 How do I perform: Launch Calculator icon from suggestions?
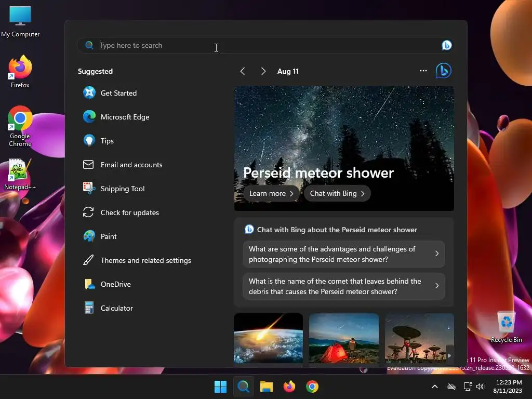pos(89,308)
